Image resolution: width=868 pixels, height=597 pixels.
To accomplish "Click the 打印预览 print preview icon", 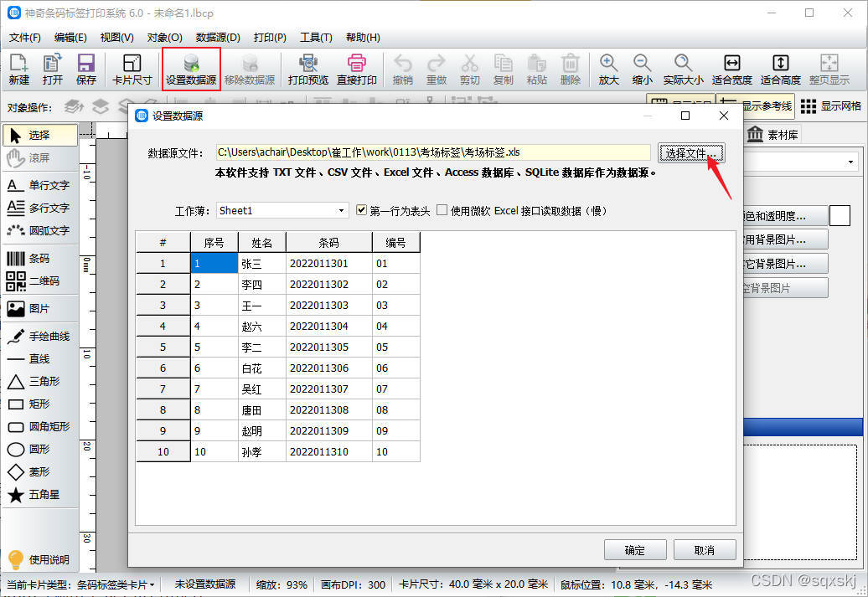I will click(x=307, y=69).
